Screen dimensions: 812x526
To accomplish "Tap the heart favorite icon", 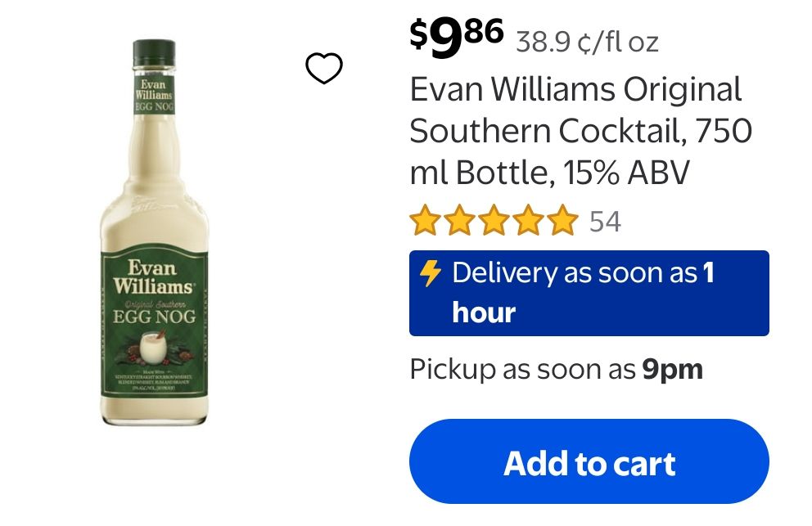I will 323,68.
